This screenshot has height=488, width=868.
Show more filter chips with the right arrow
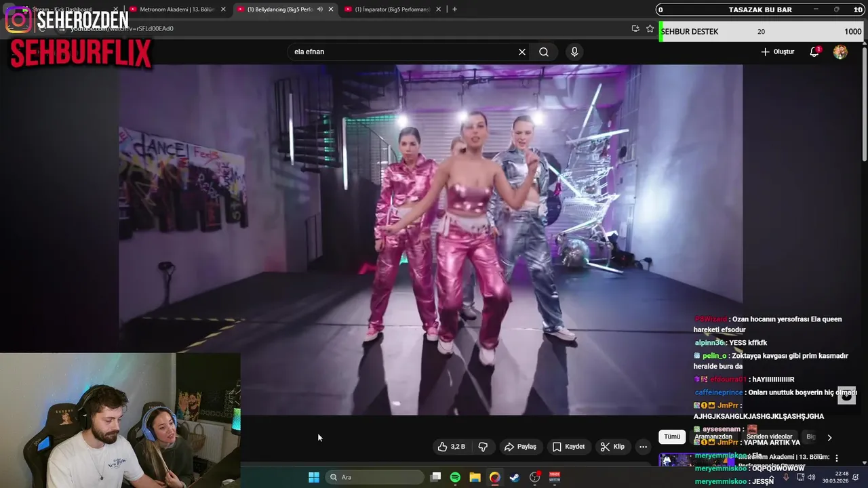(x=829, y=438)
